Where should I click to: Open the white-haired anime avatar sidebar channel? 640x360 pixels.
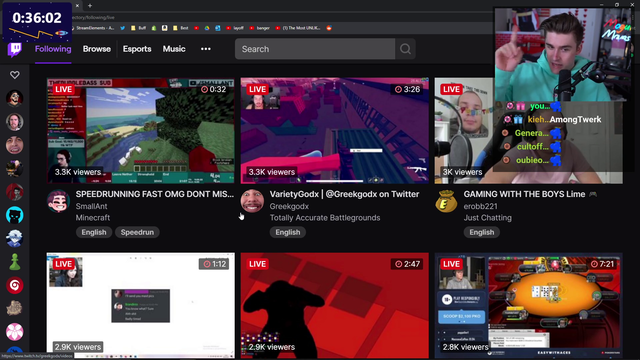(15, 239)
